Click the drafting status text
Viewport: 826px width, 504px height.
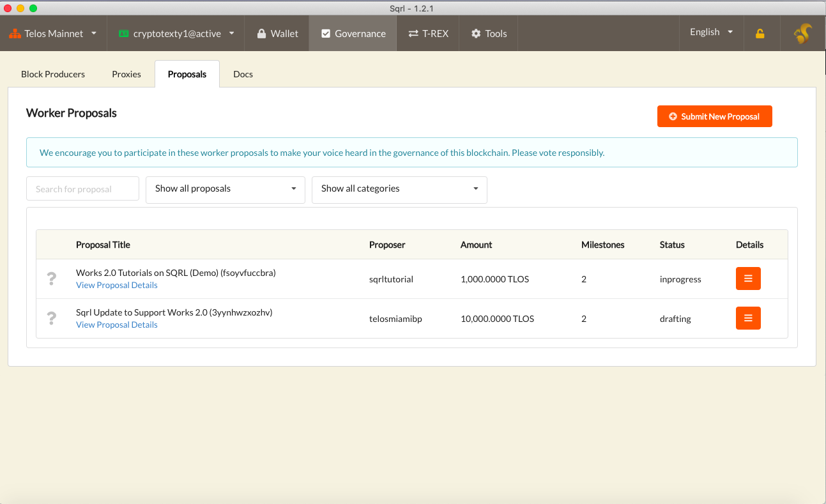click(x=675, y=319)
